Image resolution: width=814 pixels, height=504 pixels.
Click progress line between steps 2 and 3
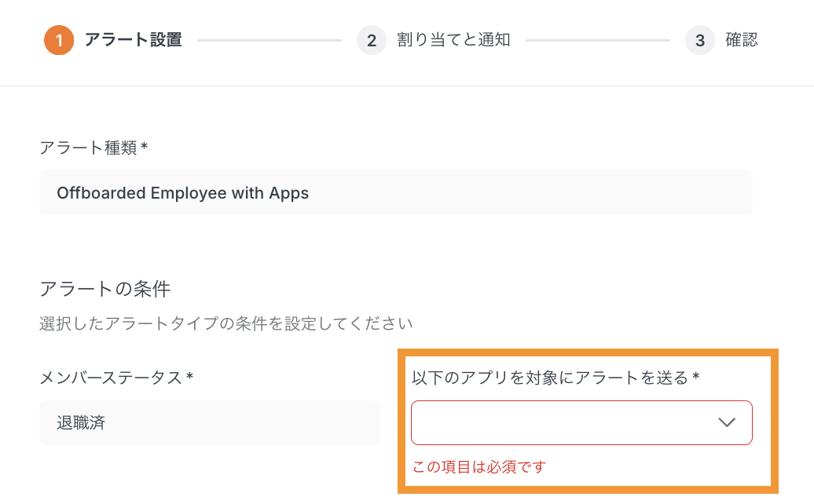click(597, 40)
